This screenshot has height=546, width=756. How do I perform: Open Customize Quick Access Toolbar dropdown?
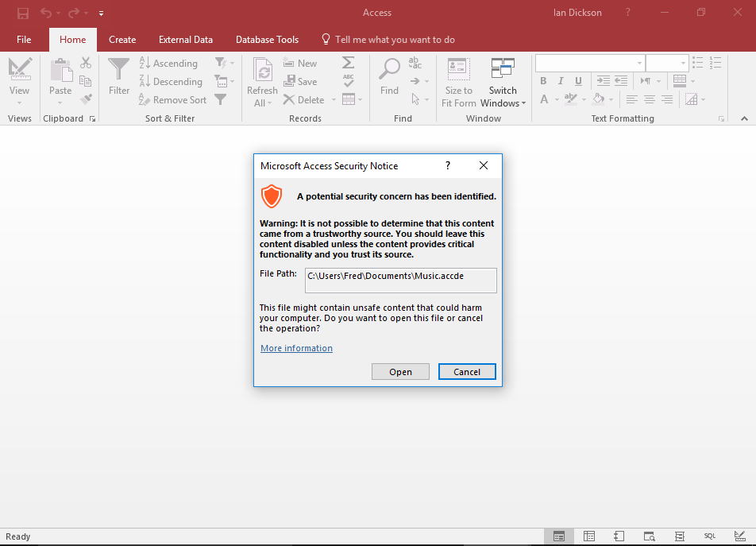click(102, 14)
